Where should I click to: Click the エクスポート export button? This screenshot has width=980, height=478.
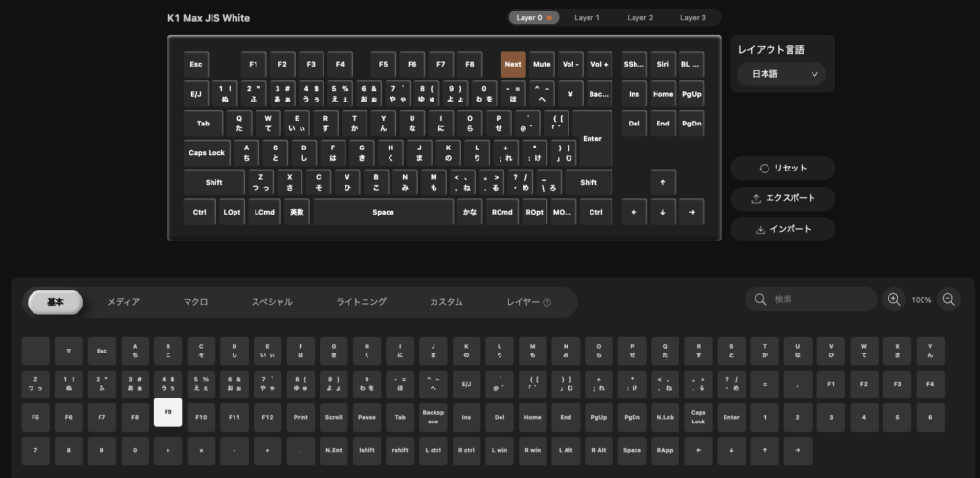pyautogui.click(x=782, y=199)
